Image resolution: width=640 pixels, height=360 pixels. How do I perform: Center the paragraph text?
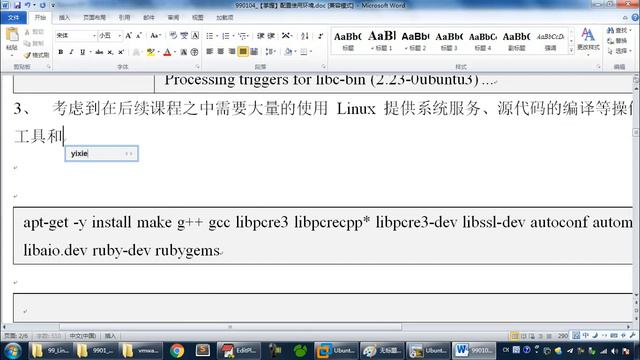point(220,51)
